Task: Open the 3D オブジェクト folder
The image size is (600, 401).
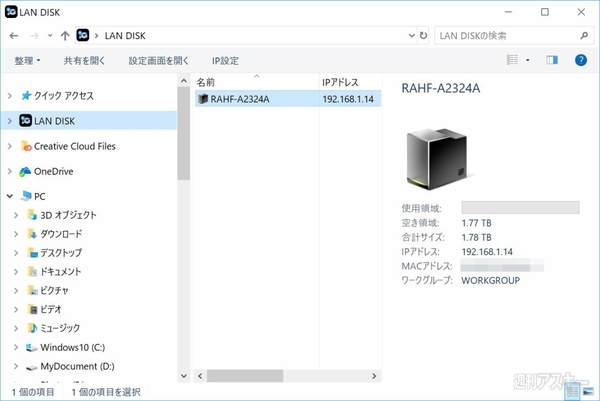Action: pyautogui.click(x=62, y=215)
